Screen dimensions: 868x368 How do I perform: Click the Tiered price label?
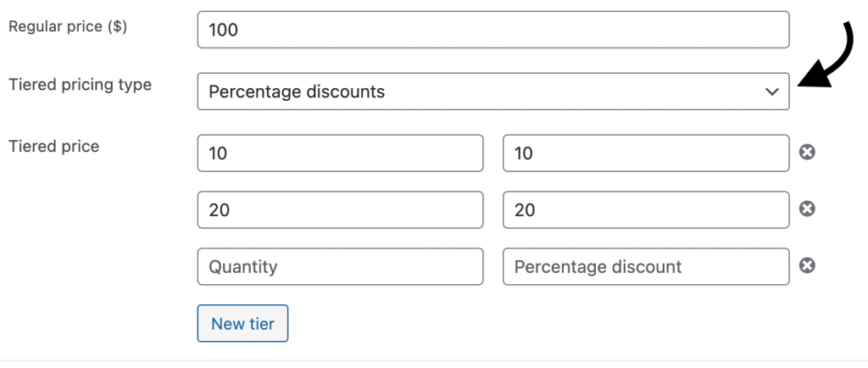pyautogui.click(x=53, y=146)
